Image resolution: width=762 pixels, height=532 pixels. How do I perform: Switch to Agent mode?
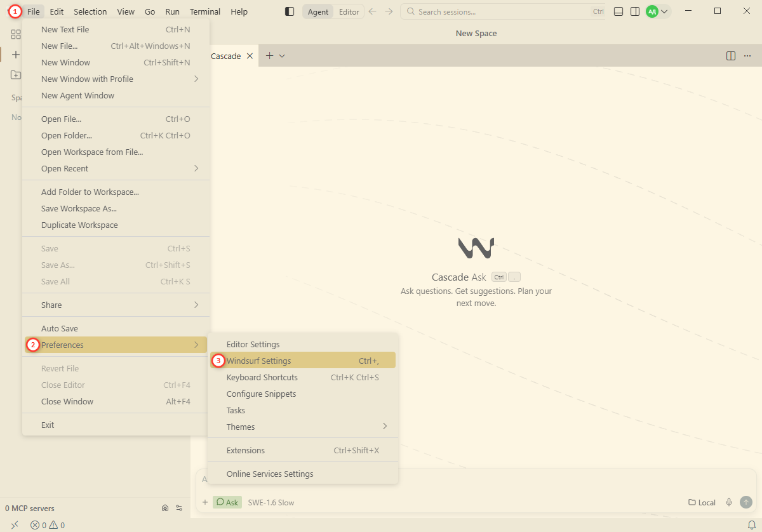(318, 11)
